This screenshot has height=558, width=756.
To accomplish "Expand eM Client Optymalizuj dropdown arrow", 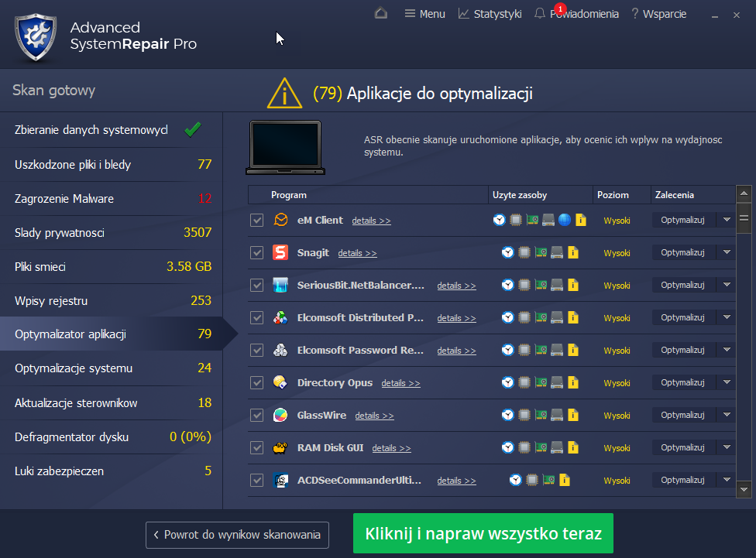I will click(727, 220).
